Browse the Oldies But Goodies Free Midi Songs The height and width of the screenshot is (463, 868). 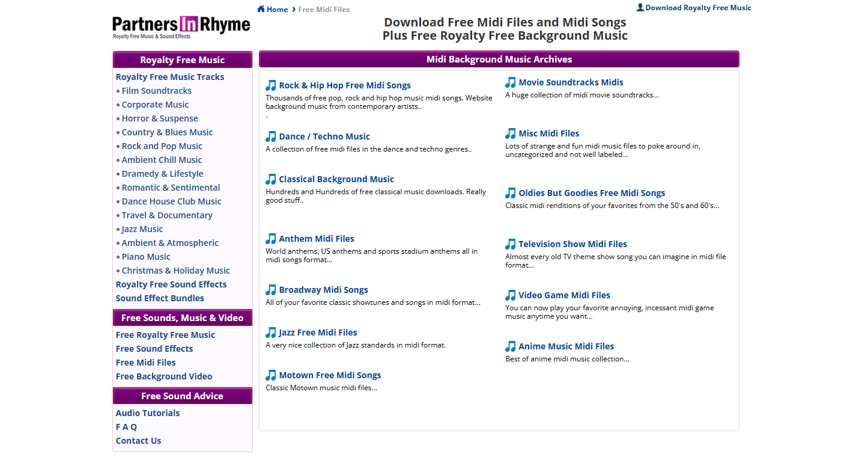[591, 192]
